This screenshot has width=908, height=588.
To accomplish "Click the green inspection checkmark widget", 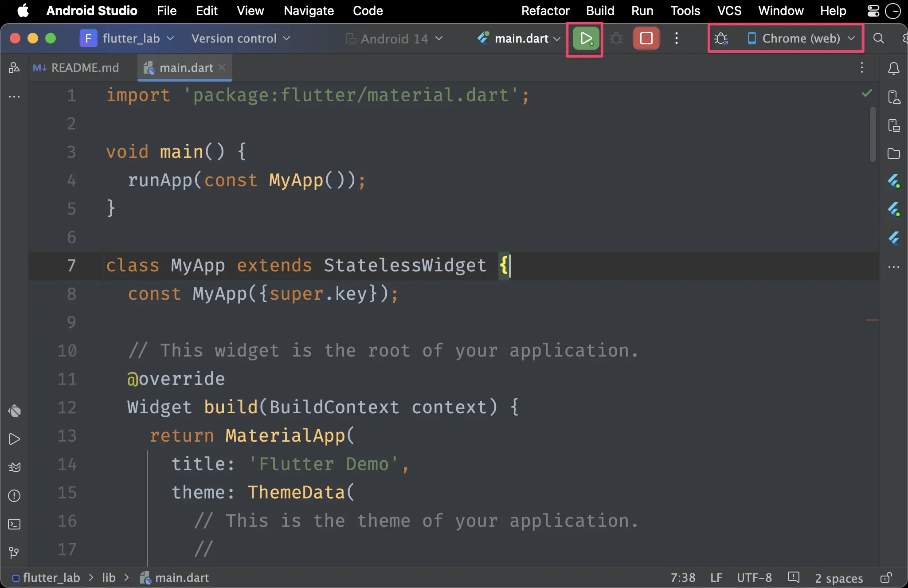I will [867, 93].
